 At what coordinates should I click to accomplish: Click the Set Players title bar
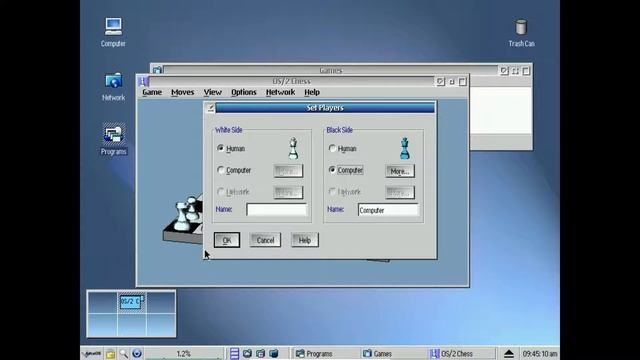click(325, 108)
